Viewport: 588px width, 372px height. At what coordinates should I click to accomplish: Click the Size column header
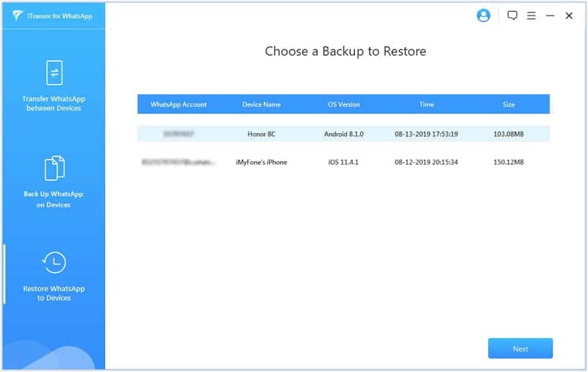509,104
